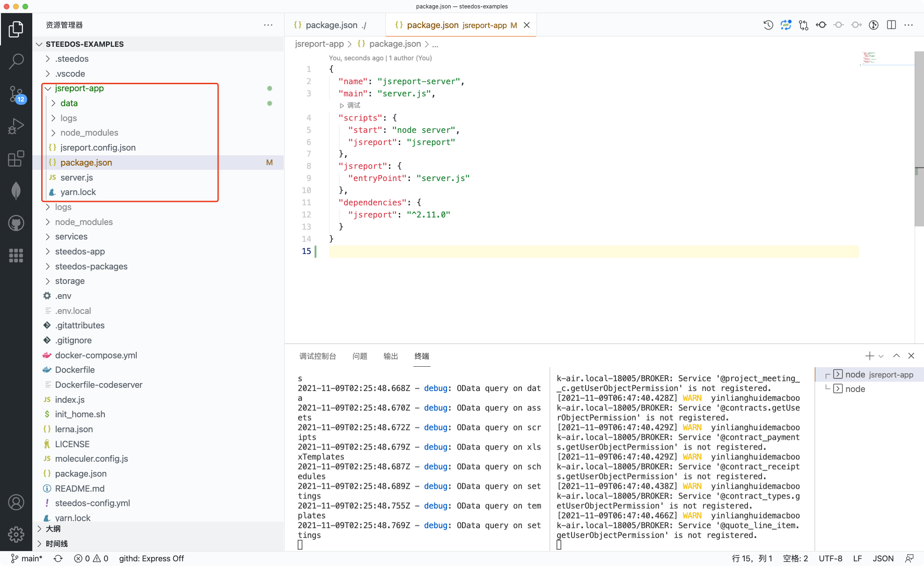Image resolution: width=924 pixels, height=566 pixels.
Task: Open docker-compose.yml file
Action: (x=158, y=356)
